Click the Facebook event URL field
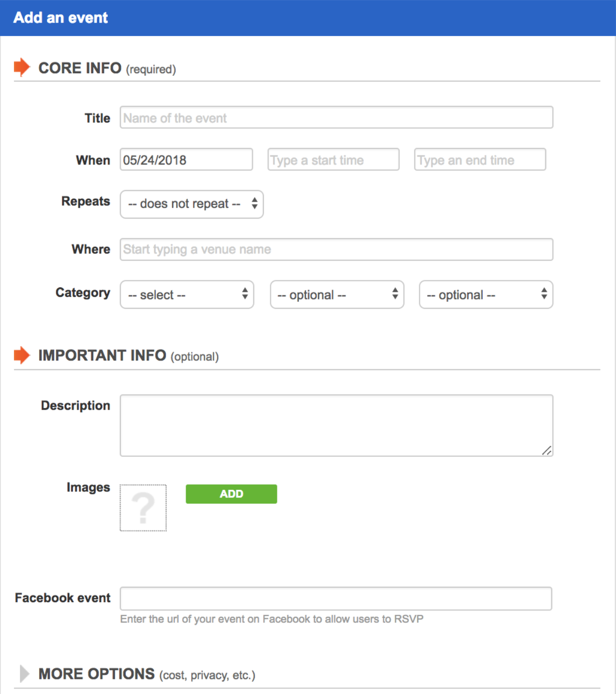616x694 pixels. pyautogui.click(x=336, y=599)
